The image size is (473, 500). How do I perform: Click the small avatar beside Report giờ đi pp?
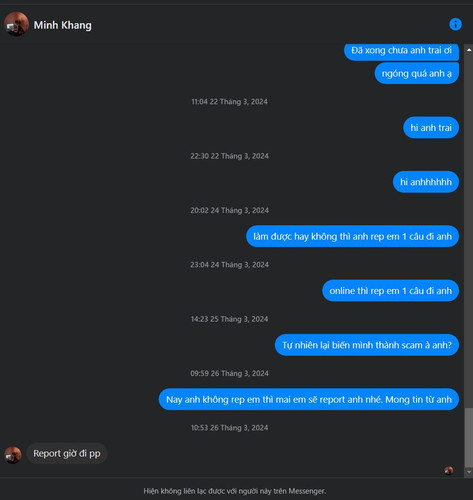click(13, 455)
